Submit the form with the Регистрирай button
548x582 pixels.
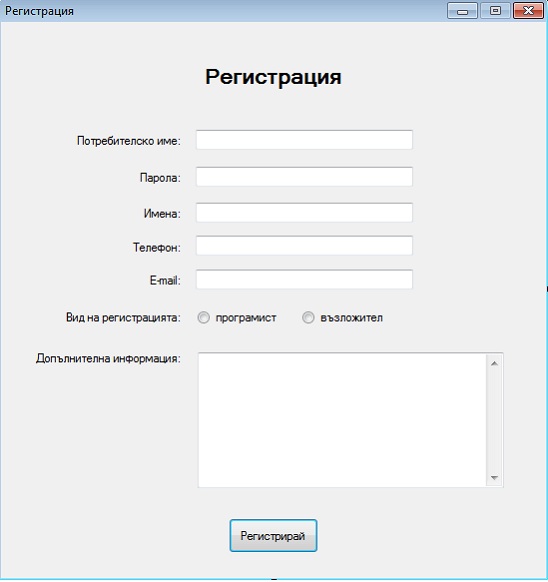[x=273, y=536]
